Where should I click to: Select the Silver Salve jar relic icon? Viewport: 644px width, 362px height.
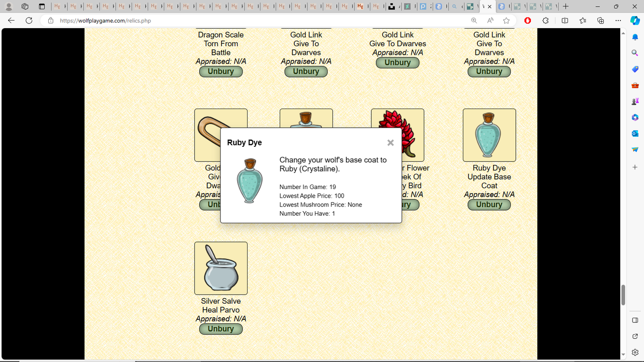(220, 268)
